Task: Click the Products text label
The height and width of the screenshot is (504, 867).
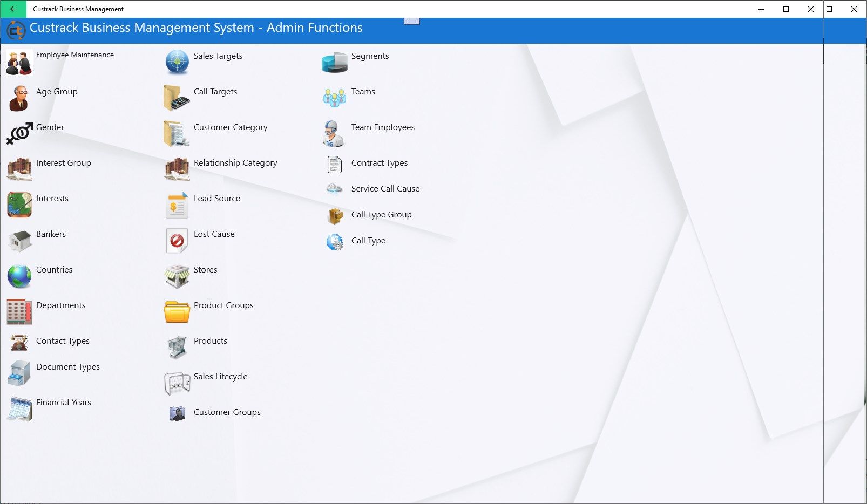Action: 211,341
